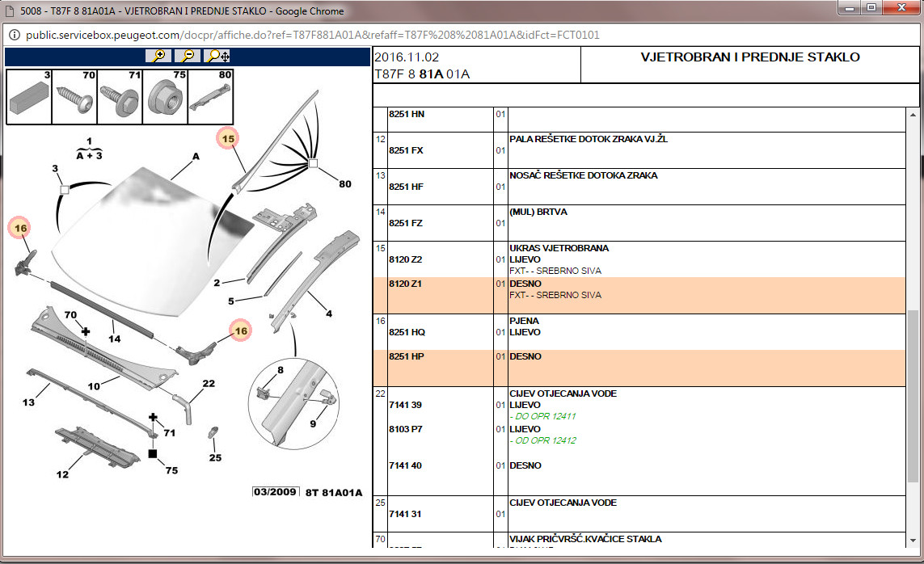Select part number 7141 31
Viewport: 924px width, 564px height.
[406, 514]
